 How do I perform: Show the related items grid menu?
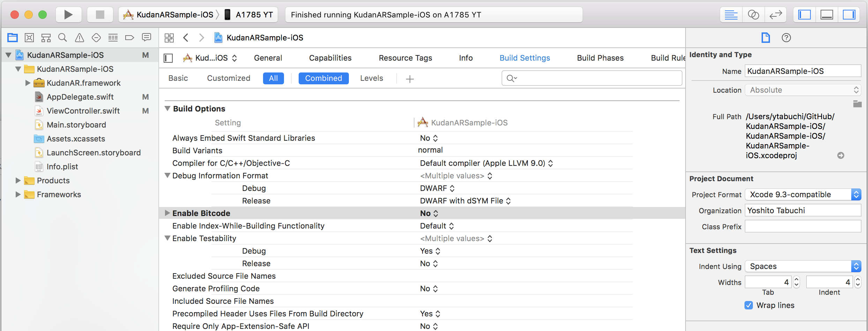pos(169,38)
